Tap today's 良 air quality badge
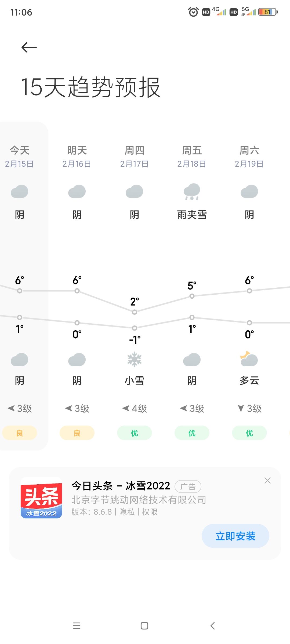 point(20,433)
